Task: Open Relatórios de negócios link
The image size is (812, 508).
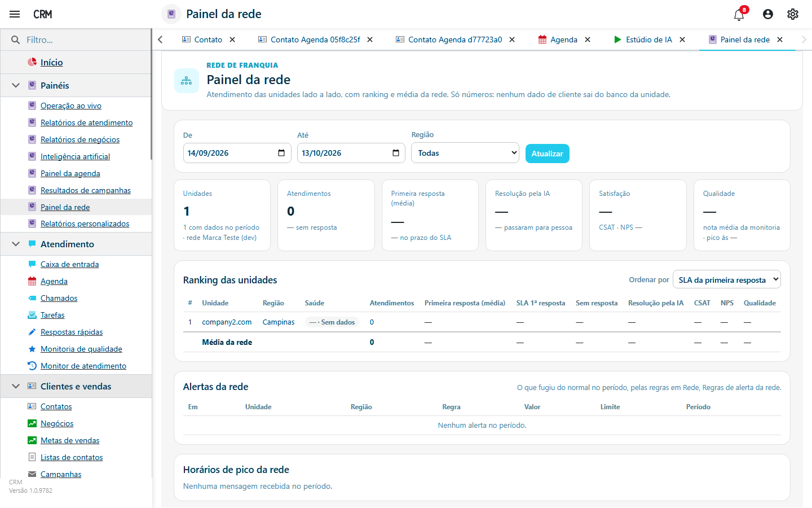Action: 80,139
